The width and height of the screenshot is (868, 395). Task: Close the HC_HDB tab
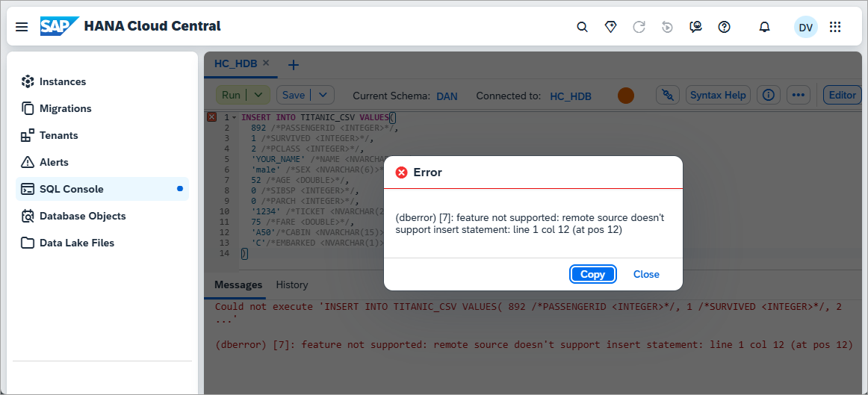point(266,63)
